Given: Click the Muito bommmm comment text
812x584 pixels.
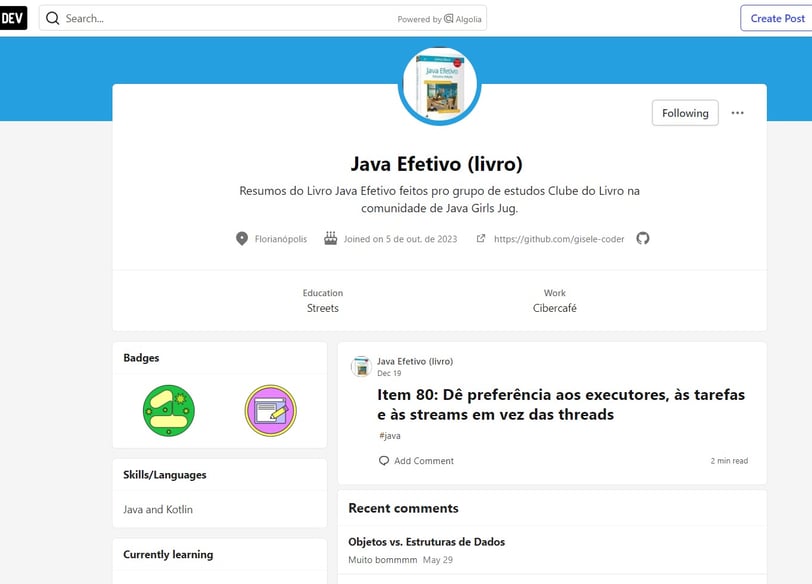Looking at the screenshot, I should (382, 560).
